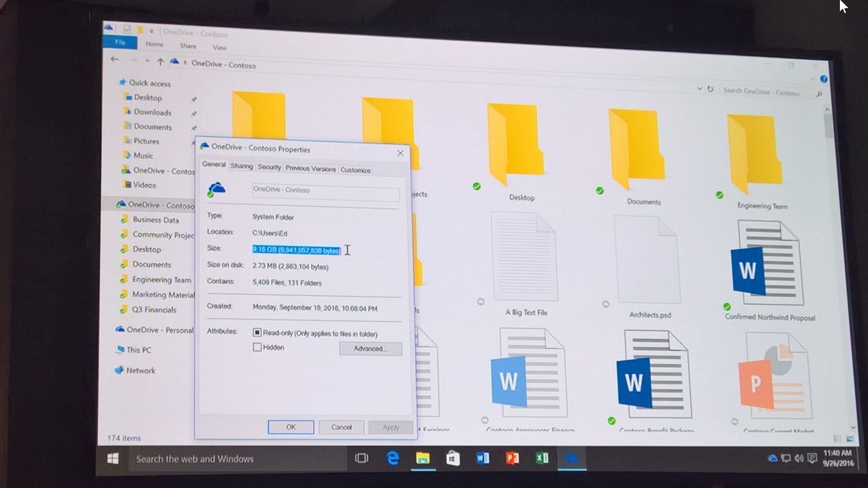868x488 pixels.
Task: Open PowerPoint from the taskbar
Action: 512,458
